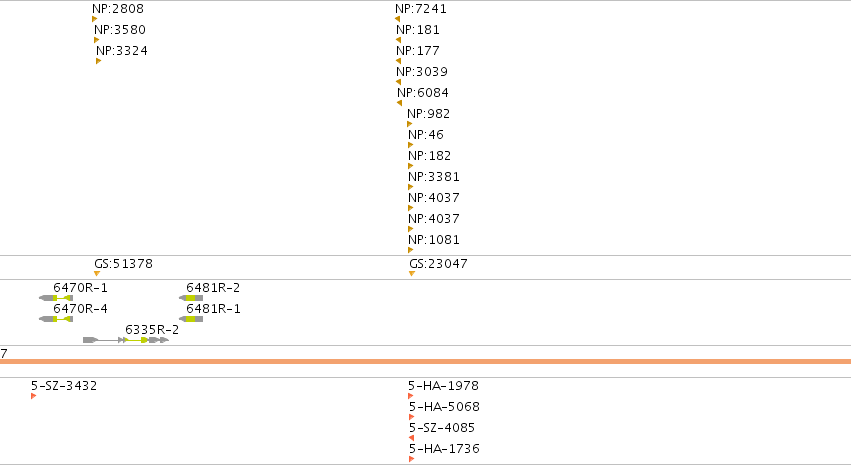Click the arrow marker beneath NP:982

coord(410,124)
